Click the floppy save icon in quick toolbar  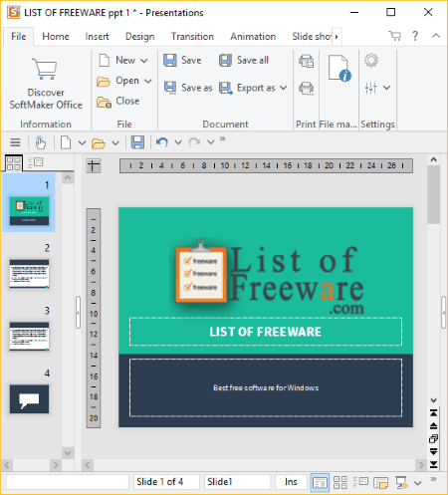coord(137,142)
